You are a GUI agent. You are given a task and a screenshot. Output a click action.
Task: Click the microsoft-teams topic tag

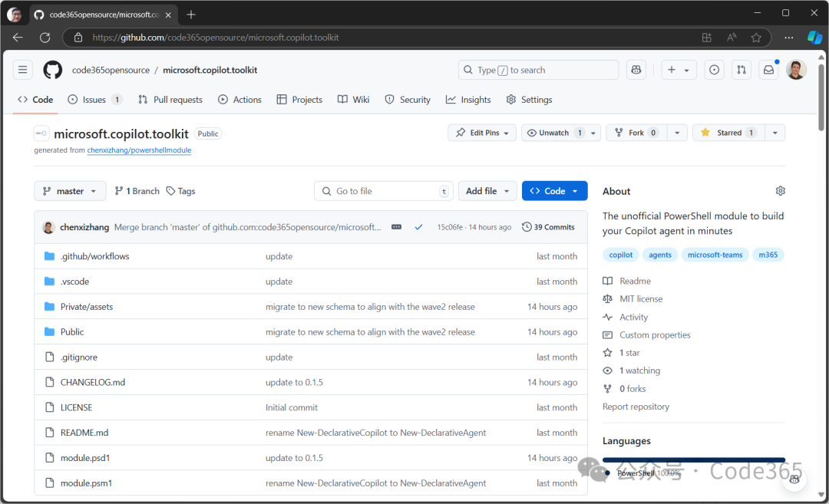(715, 255)
